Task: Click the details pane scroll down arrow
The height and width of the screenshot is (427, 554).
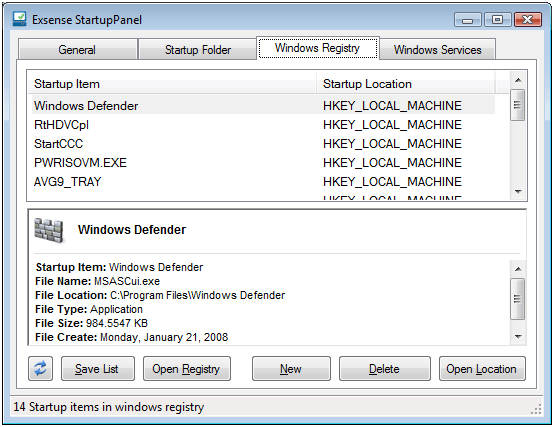Action: [518, 337]
